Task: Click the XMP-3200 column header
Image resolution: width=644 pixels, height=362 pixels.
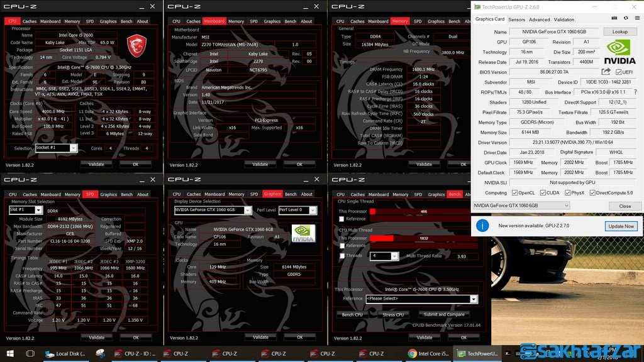Action: [135, 261]
